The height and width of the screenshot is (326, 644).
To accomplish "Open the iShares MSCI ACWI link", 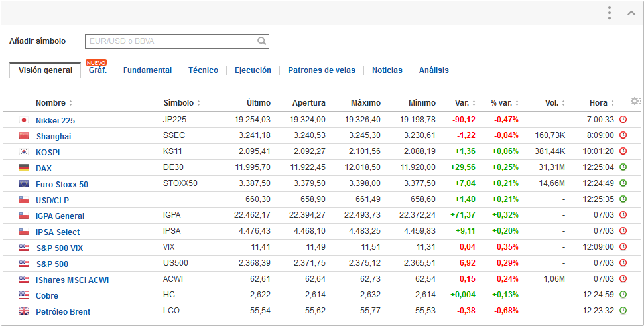I will click(x=72, y=280).
